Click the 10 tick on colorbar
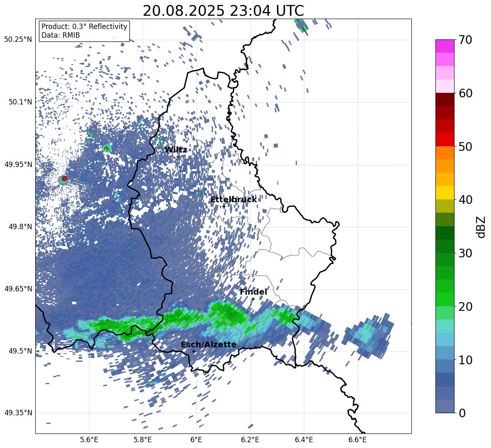The height and width of the screenshot is (448, 491). (x=465, y=360)
